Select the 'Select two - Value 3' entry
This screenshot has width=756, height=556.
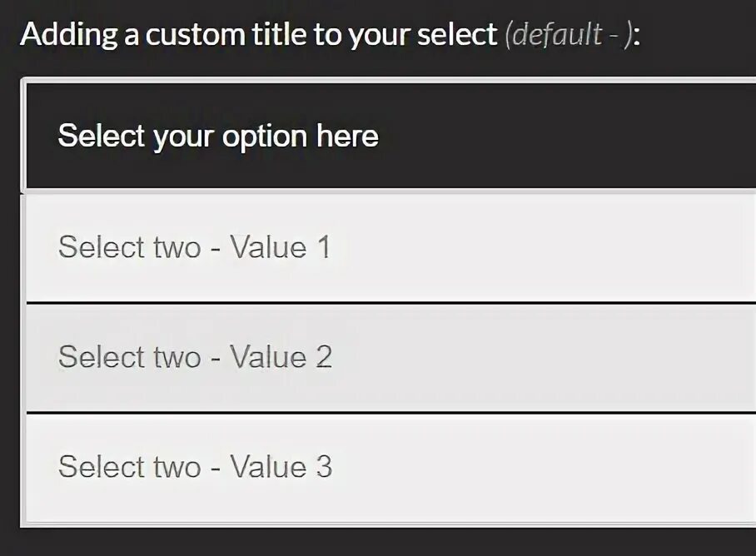(x=391, y=468)
